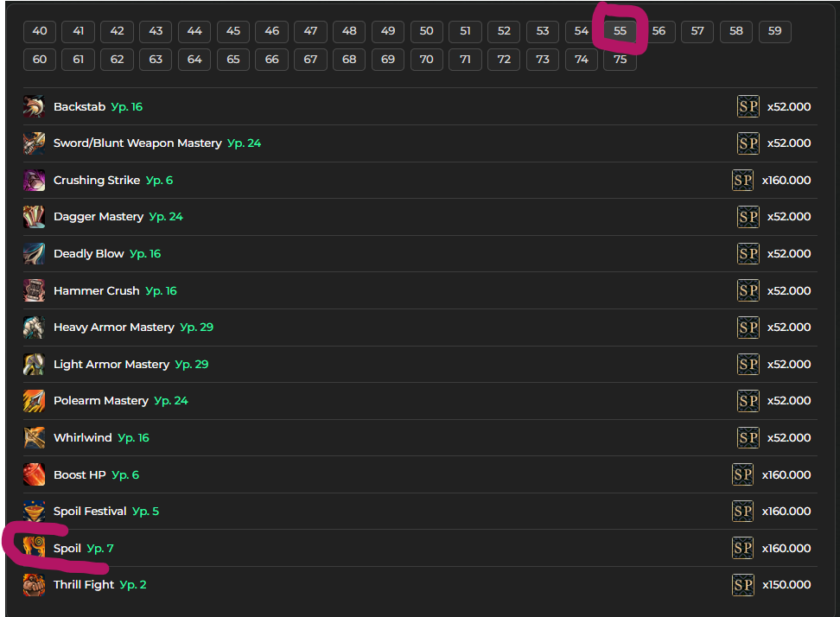Click the Light Armor Mastery icon
840x617 pixels.
[34, 364]
